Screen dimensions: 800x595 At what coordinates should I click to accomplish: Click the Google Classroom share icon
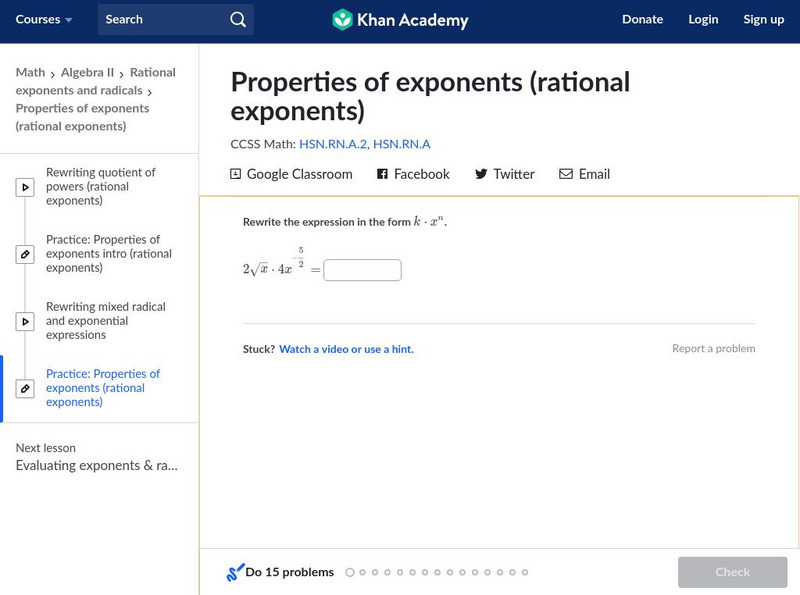tap(236, 174)
